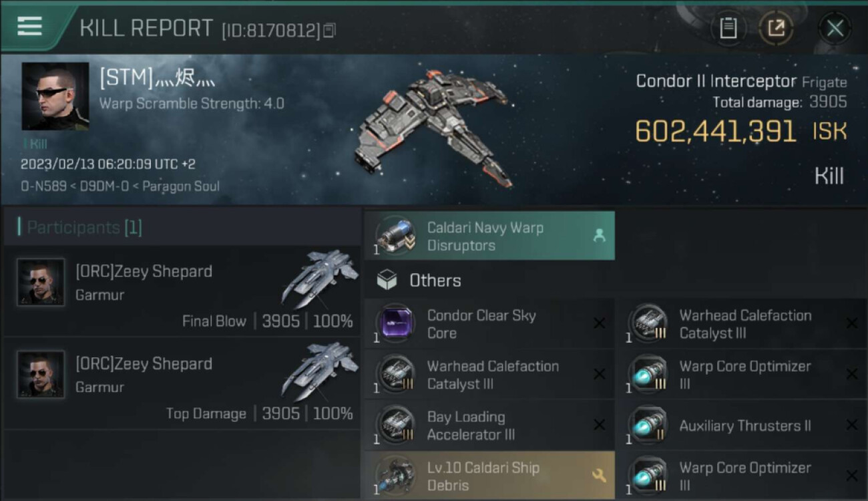868x501 pixels.
Task: Select the Auxiliary Thrusters II item
Action: coord(742,425)
